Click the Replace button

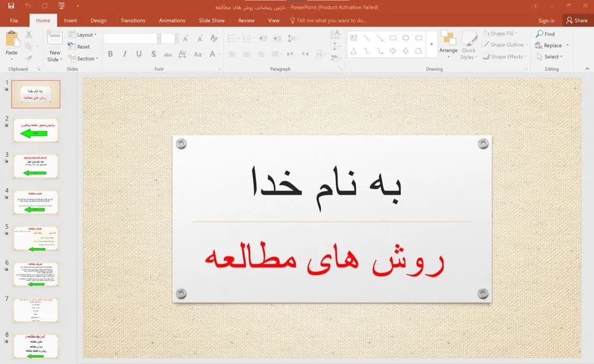[552, 45]
